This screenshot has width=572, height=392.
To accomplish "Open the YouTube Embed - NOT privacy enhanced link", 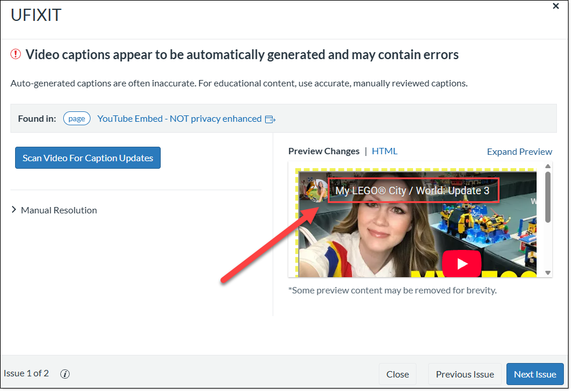I will coord(179,119).
